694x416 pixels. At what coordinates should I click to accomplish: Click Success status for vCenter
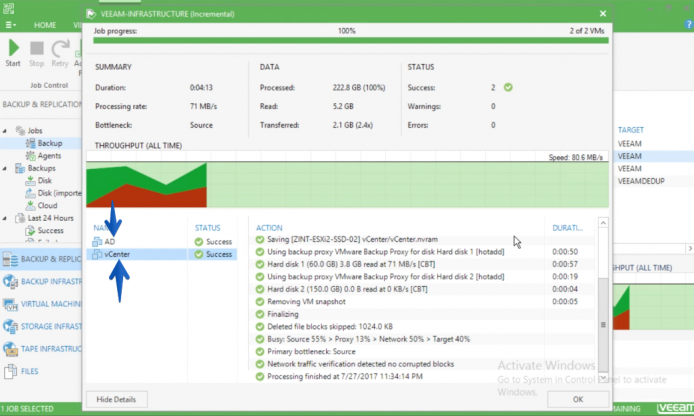[213, 254]
